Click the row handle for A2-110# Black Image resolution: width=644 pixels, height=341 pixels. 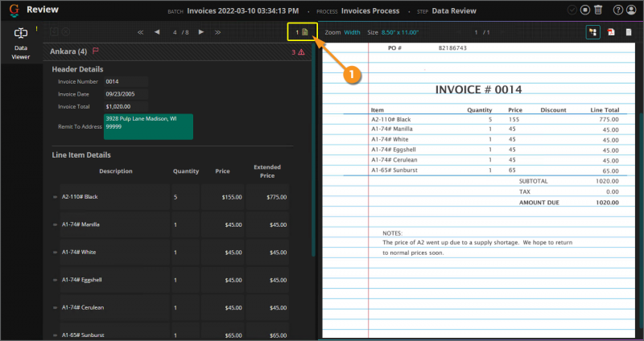56,197
